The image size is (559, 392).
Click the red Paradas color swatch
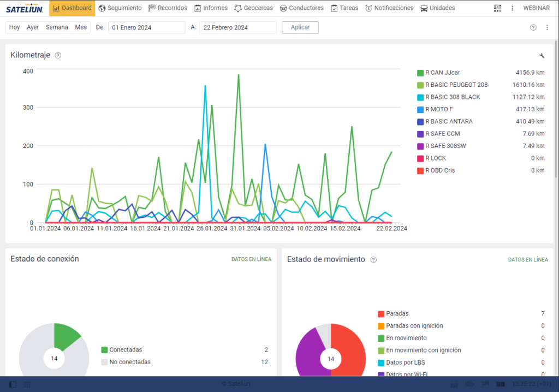pos(381,314)
